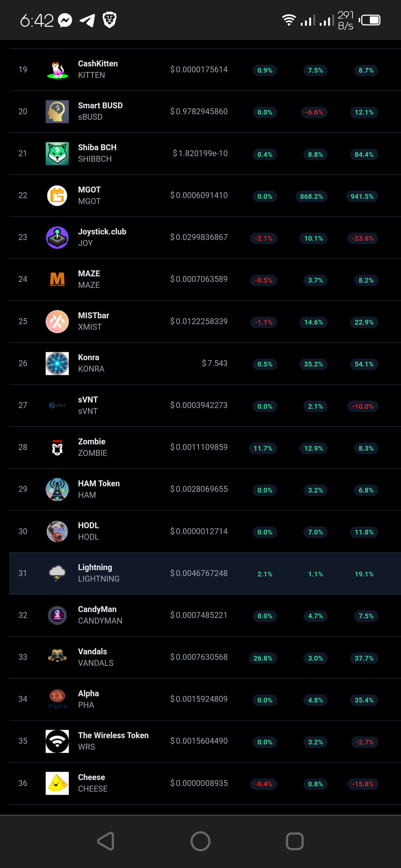Tap the Android back navigation button
This screenshot has width=401, height=868.
pyautogui.click(x=106, y=841)
